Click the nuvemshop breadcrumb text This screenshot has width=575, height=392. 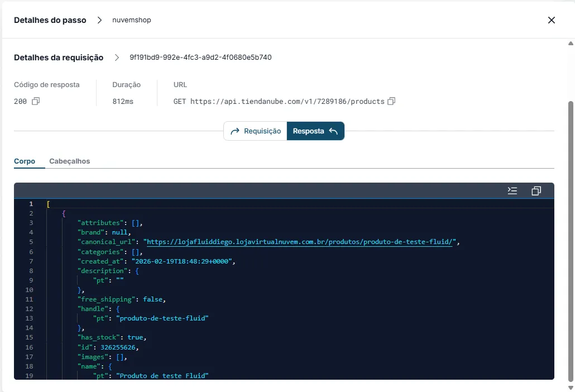click(x=132, y=20)
